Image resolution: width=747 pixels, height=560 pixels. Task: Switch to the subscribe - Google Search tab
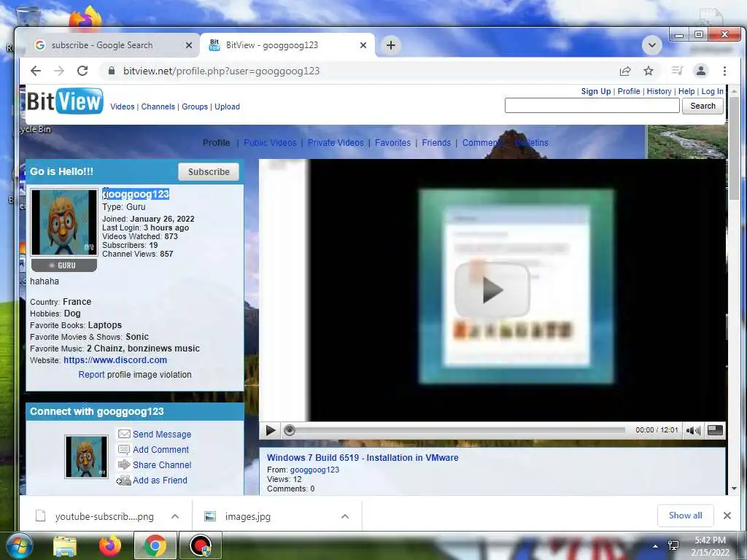click(x=111, y=45)
